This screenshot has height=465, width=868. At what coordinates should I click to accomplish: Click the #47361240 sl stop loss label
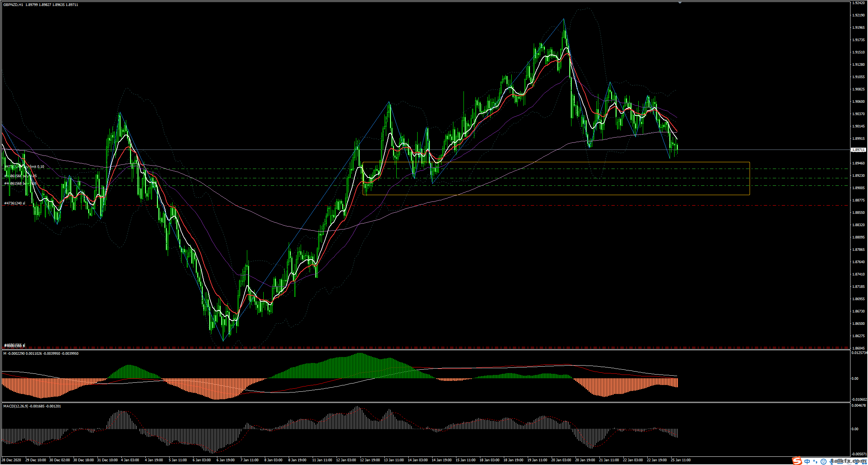(15, 203)
